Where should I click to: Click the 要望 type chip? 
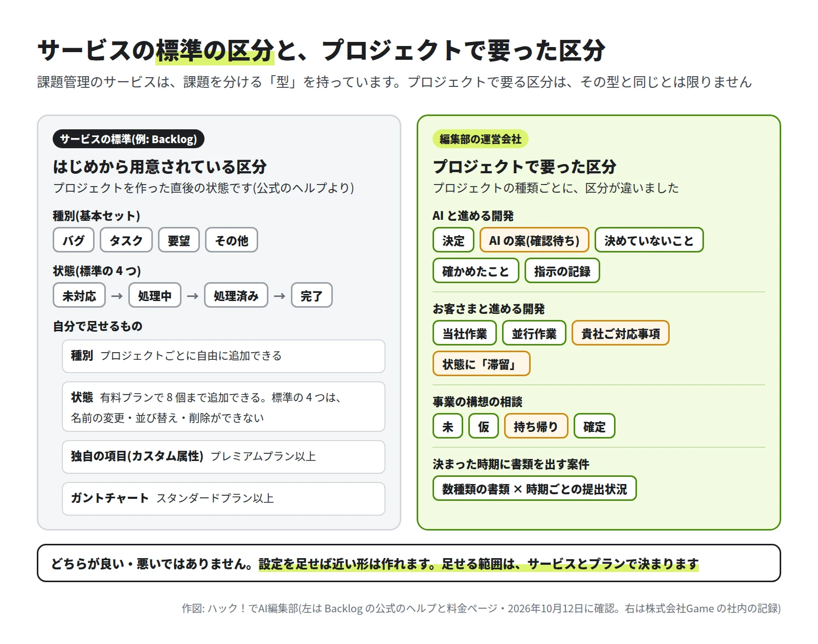[178, 240]
